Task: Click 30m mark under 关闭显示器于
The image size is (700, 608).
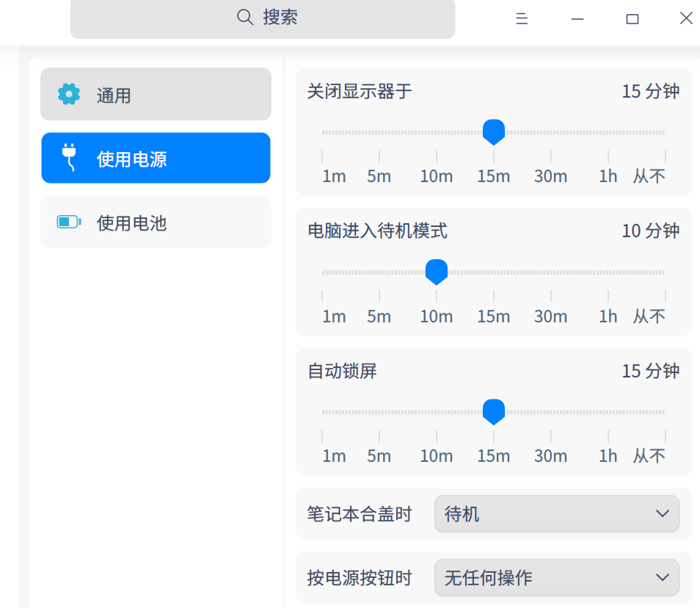Action: pos(550,176)
